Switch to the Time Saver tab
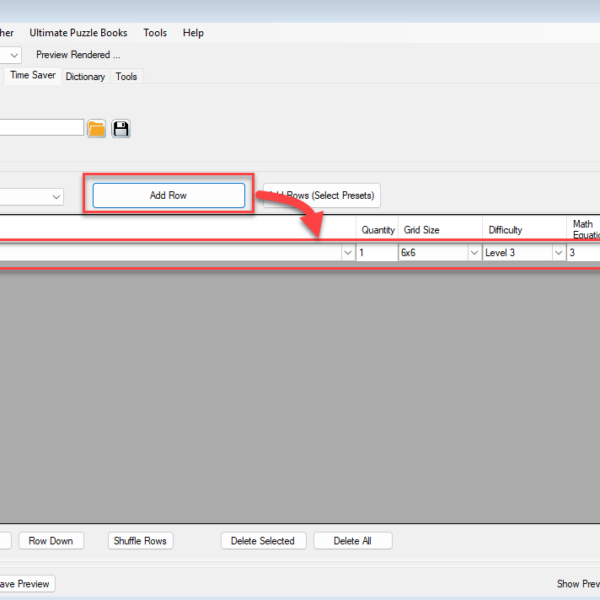 [33, 75]
